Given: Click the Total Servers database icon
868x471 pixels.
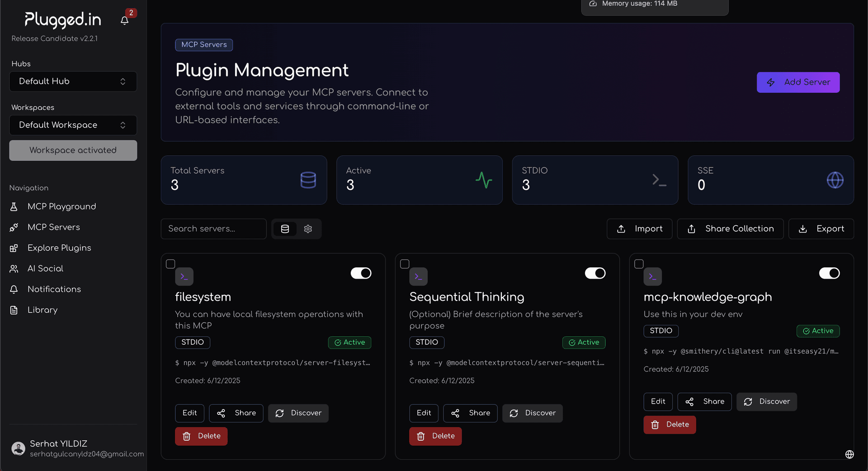Looking at the screenshot, I should tap(308, 180).
